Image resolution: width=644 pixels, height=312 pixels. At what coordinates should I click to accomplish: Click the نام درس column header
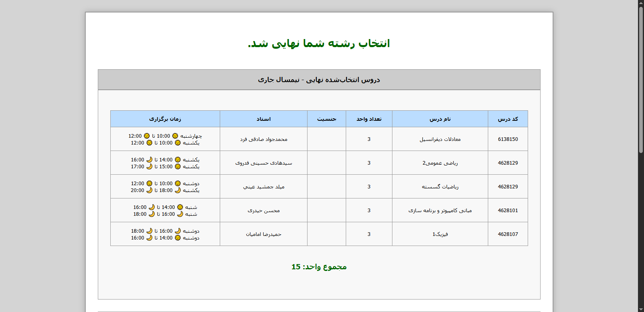point(440,119)
